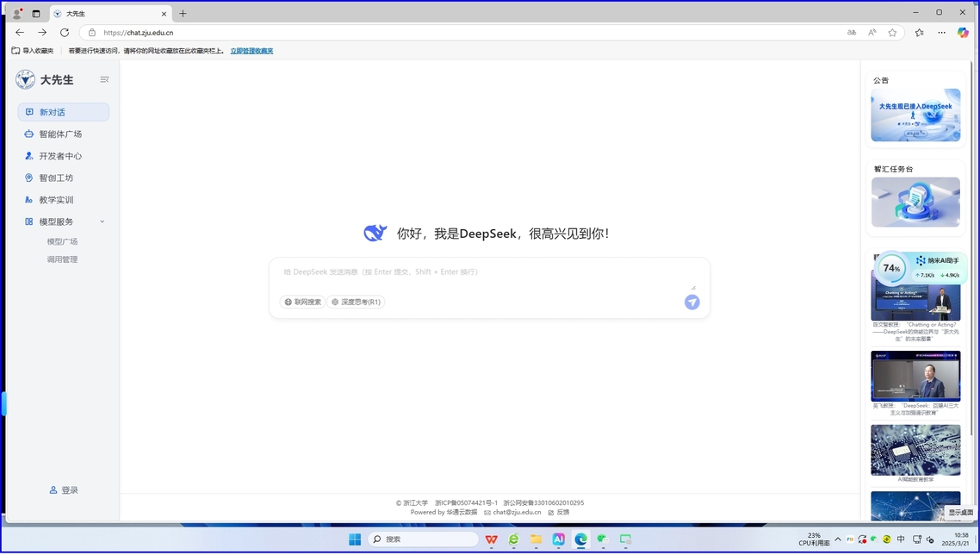Collapse the 模型服务 menu chevron
Screen dimensions: 980x555
[102, 221]
